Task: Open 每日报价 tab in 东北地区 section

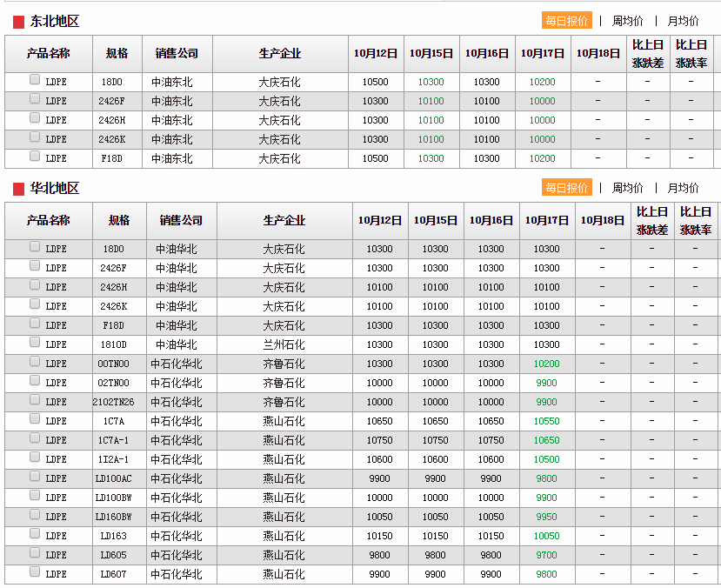Action: (566, 21)
